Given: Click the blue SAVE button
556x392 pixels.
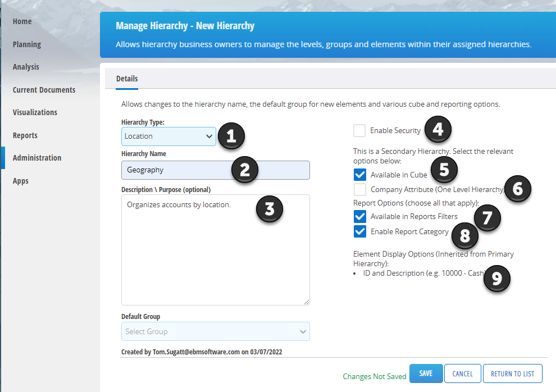Looking at the screenshot, I should (426, 373).
